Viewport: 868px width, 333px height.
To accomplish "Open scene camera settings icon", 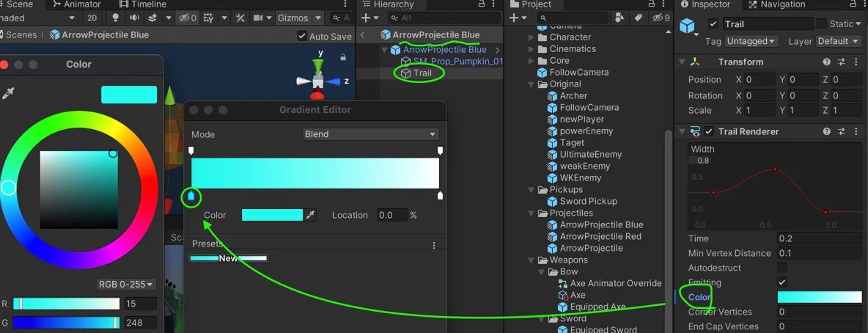I will click(258, 18).
